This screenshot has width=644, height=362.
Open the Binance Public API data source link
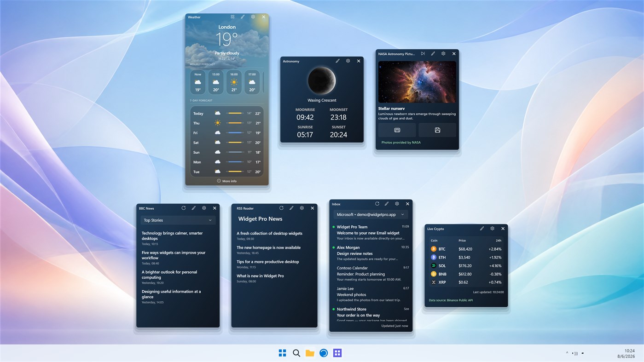(x=451, y=300)
